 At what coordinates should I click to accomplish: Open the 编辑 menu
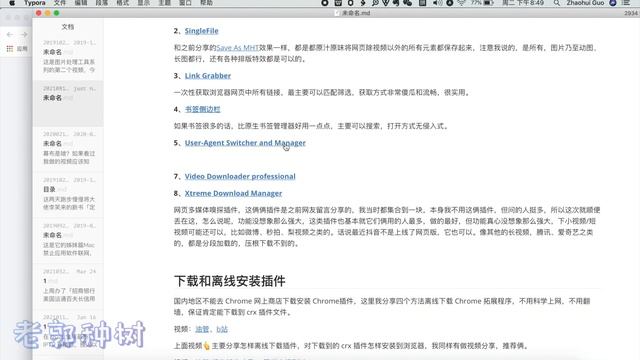[x=81, y=3]
